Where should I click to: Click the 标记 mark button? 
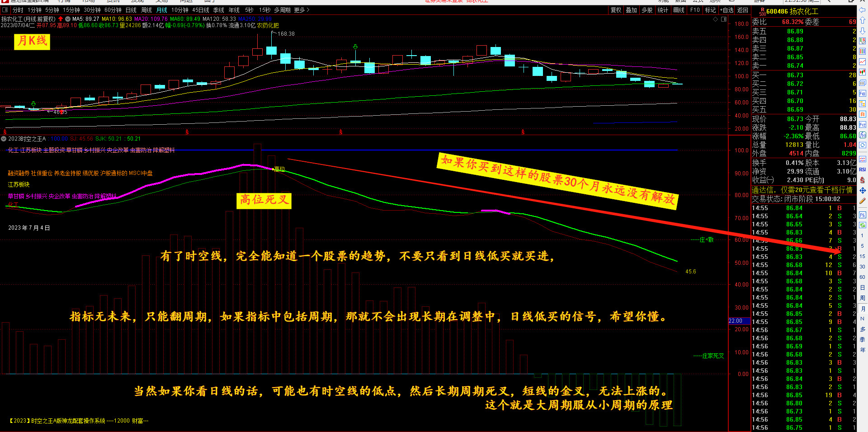[710, 10]
